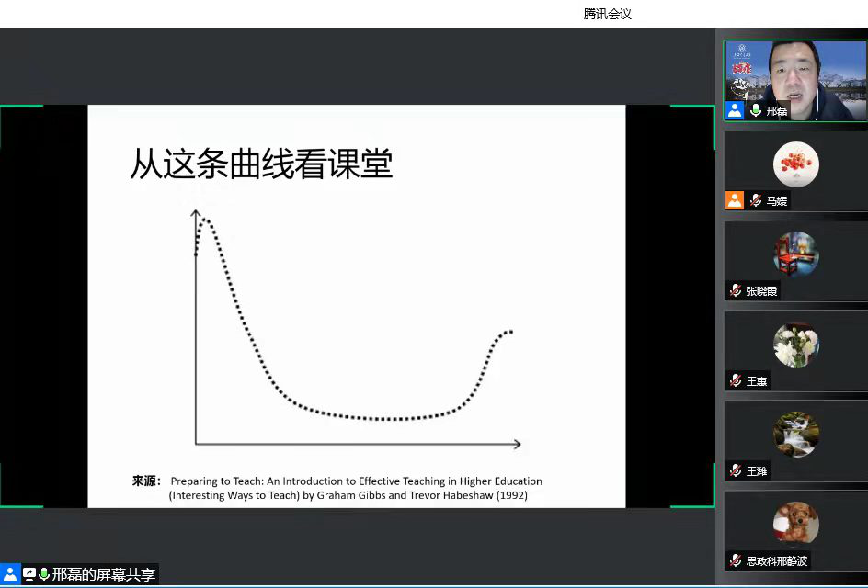
Task: Click 马媛's muted microphone icon
Action: point(756,200)
